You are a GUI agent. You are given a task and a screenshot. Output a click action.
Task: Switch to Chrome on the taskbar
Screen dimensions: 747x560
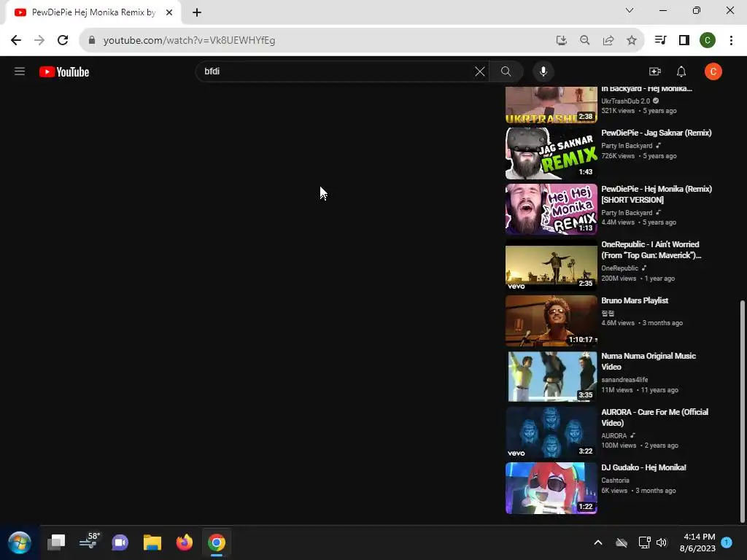pyautogui.click(x=216, y=542)
